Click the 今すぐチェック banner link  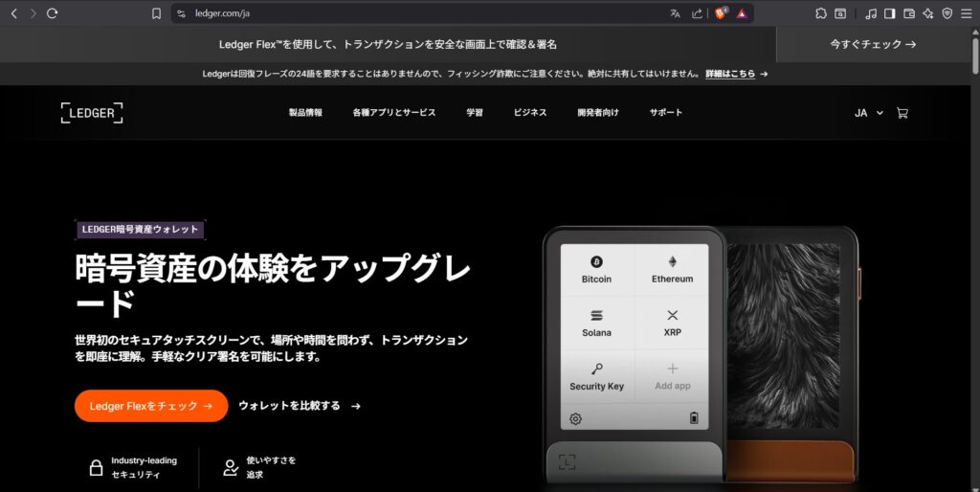(873, 44)
